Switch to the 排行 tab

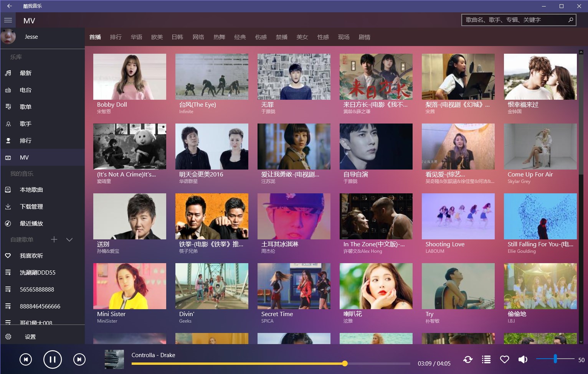(116, 37)
